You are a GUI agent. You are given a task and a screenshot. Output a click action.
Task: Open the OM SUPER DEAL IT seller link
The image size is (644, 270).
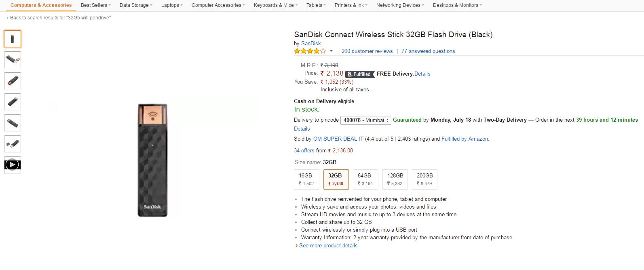tap(338, 139)
